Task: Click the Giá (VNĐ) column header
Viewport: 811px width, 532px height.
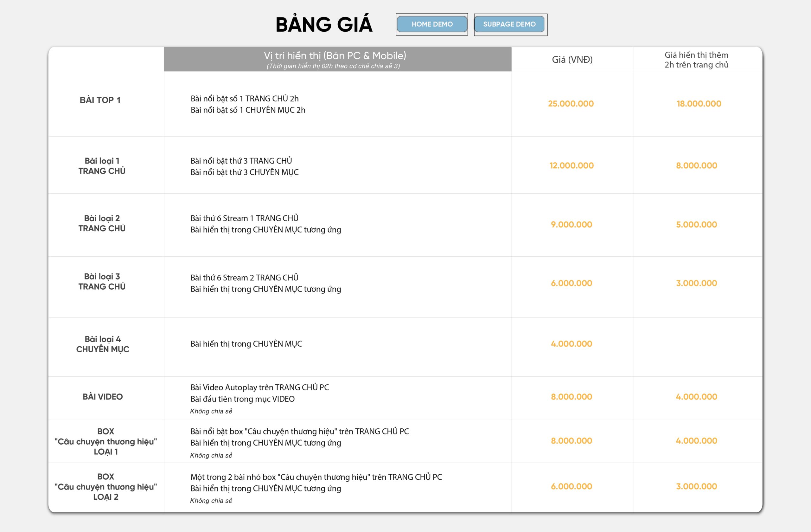Action: [572, 60]
